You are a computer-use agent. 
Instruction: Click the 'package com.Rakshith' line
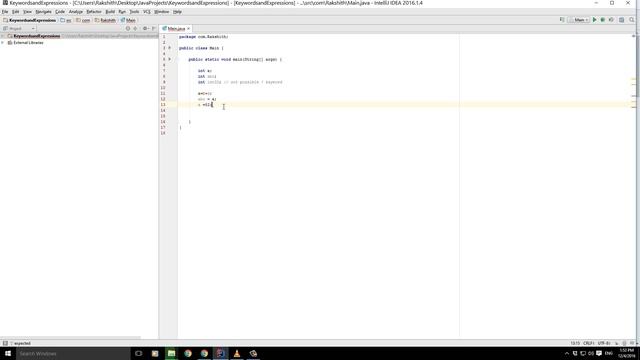(x=203, y=37)
